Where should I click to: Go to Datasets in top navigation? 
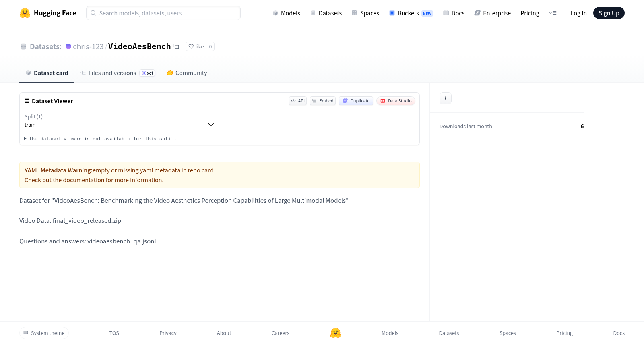click(326, 13)
